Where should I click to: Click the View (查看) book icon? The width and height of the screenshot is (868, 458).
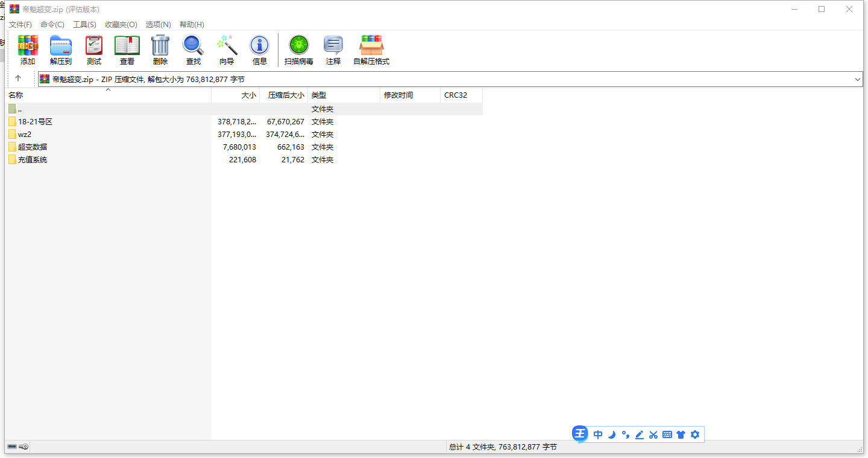(x=127, y=46)
